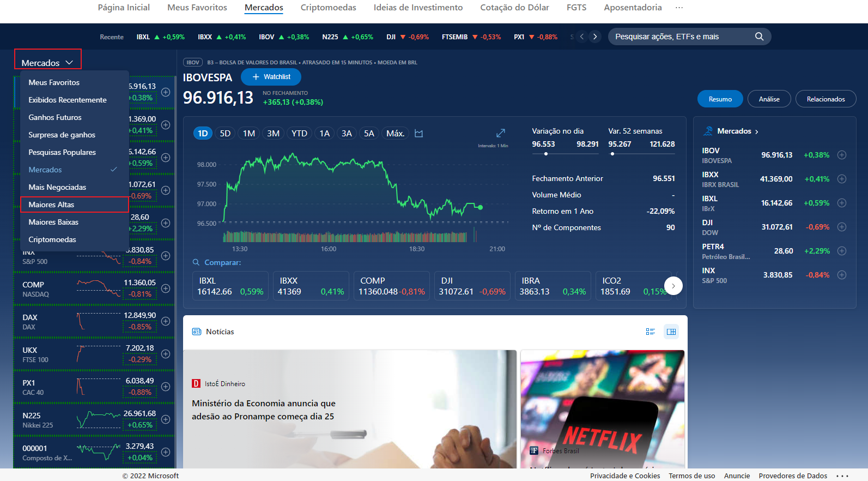The image size is (868, 481).
Task: Add INX to watchlist in right Mercados panel
Action: click(x=842, y=275)
